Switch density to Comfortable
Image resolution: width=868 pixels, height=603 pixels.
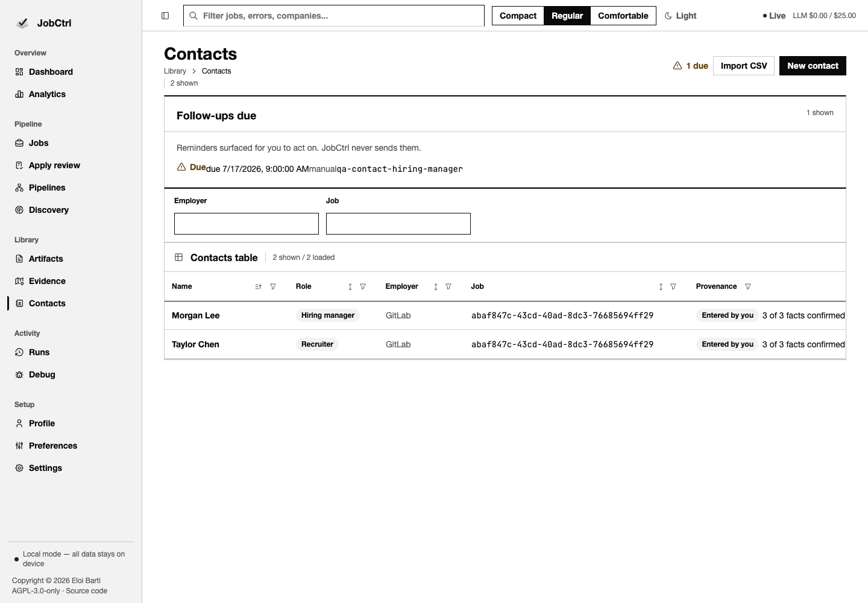[623, 16]
